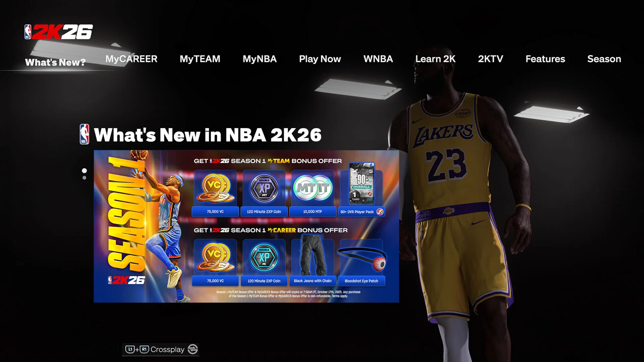Click the MyTEAM Double XP coin icon

(x=264, y=188)
